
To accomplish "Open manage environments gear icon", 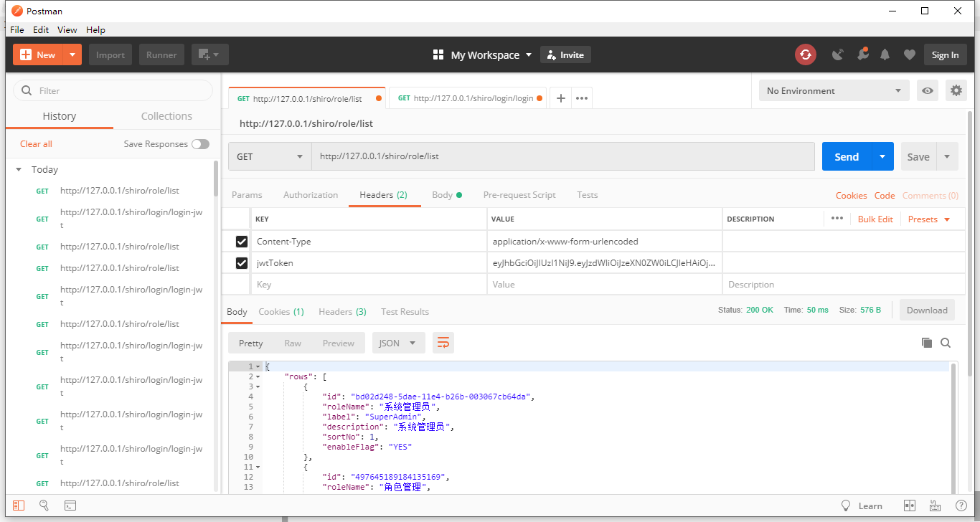I will [x=956, y=91].
